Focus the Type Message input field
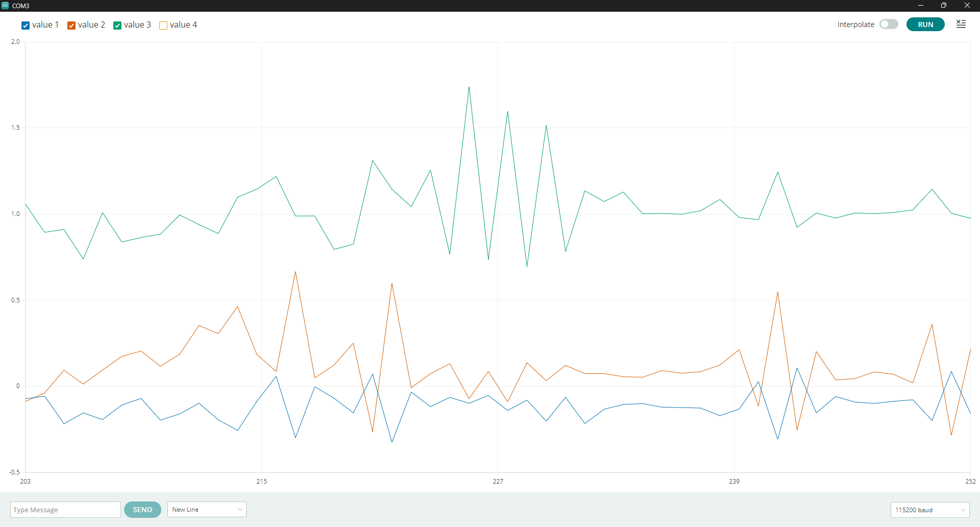 click(x=65, y=510)
